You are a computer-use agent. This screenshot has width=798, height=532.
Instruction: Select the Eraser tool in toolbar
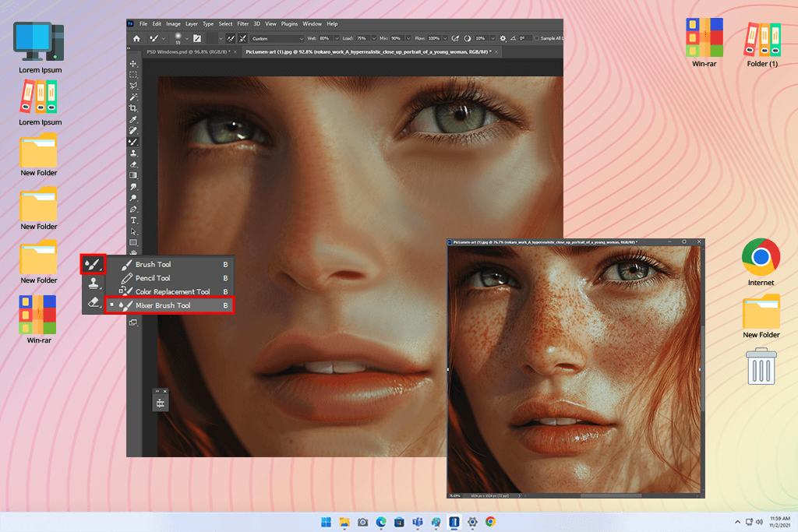pyautogui.click(x=133, y=164)
